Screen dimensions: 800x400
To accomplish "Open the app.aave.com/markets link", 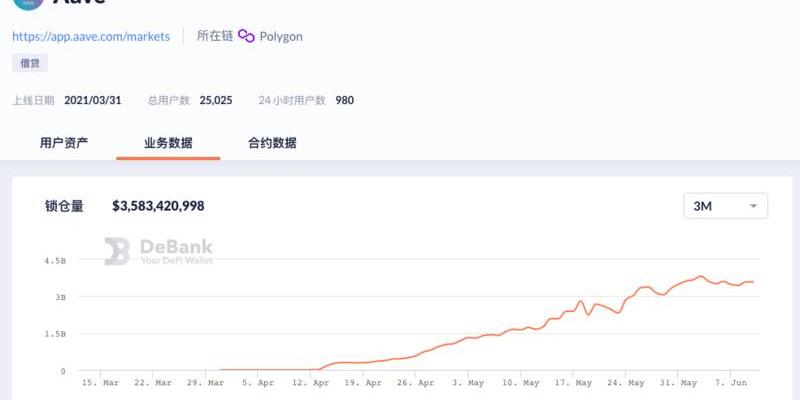I will (91, 36).
